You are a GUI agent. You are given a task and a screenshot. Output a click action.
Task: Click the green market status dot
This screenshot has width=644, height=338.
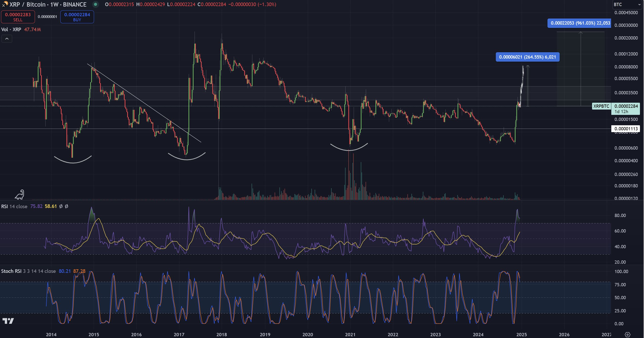pos(96,4)
